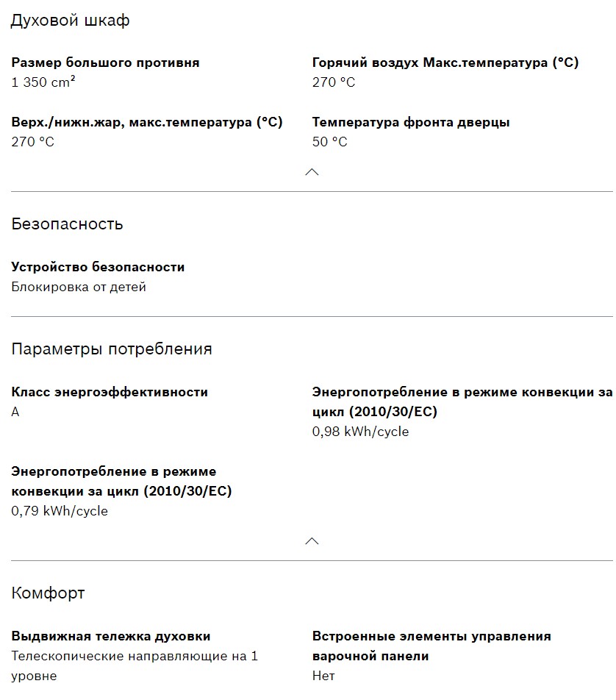616x700 pixels.
Task: Collapse the Духовой шкаф section chevron
Action: pos(312,172)
